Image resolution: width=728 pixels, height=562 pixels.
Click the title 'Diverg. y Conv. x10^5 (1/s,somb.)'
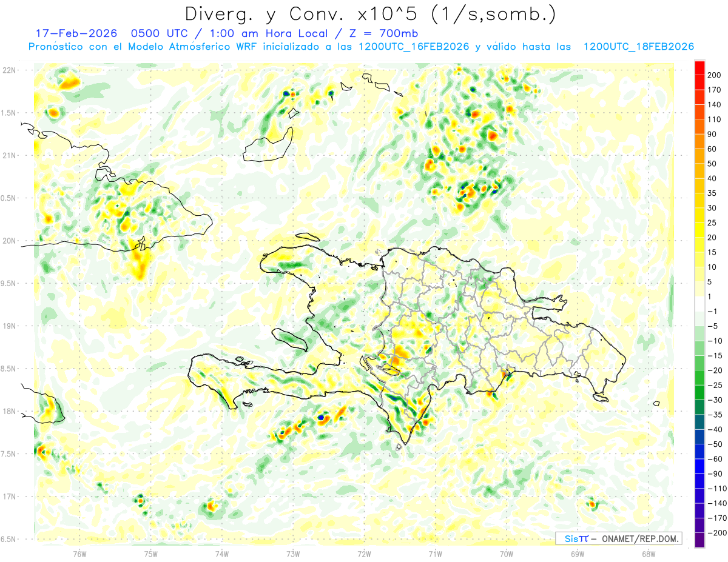[369, 13]
